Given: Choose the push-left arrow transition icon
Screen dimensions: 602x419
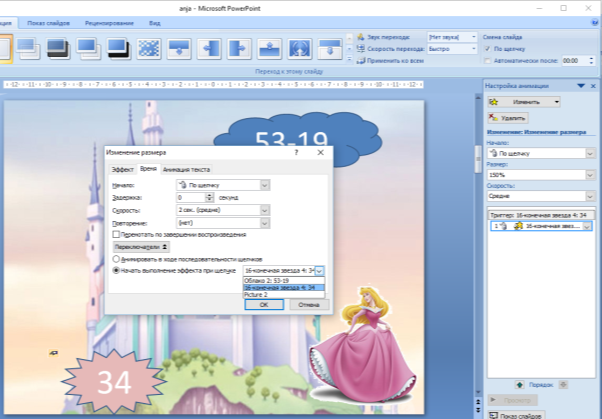Looking at the screenshot, I should coord(209,49).
